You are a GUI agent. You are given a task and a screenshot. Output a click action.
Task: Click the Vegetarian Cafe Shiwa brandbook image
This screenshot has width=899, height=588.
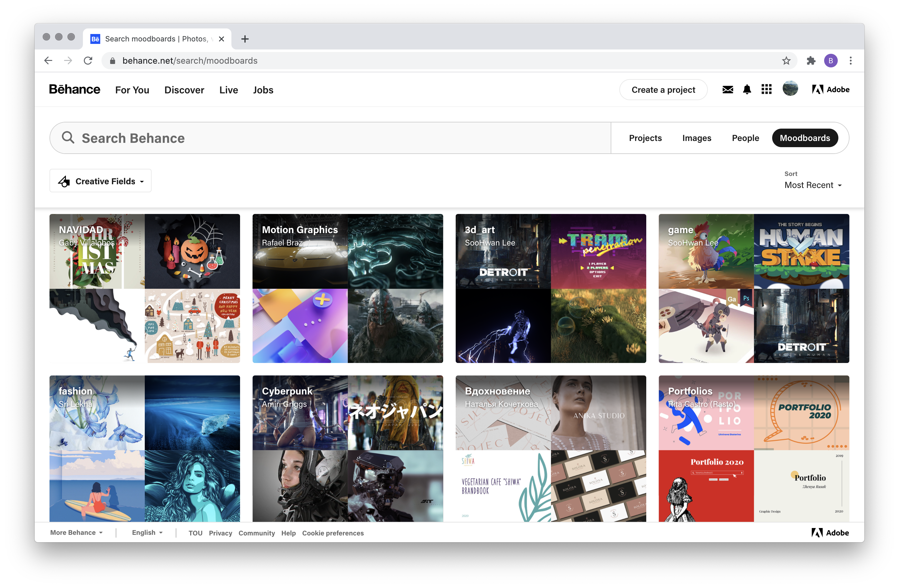(x=503, y=486)
